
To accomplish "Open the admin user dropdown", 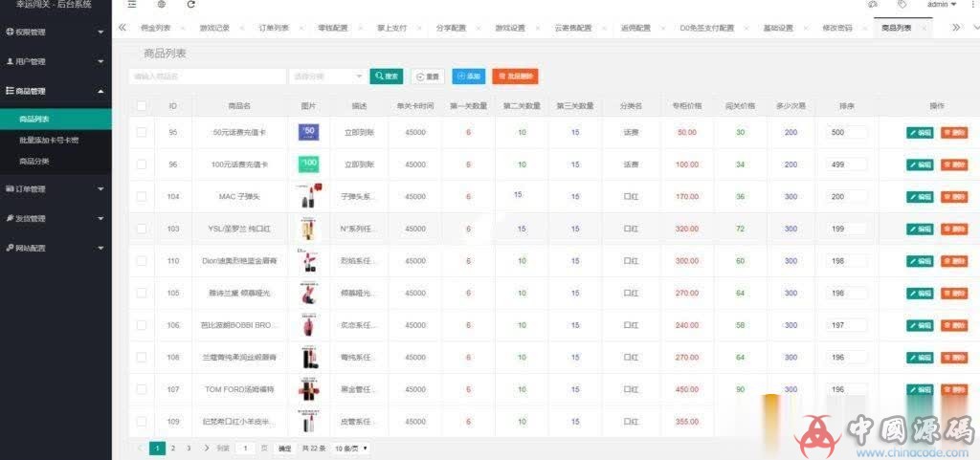I will click(942, 5).
